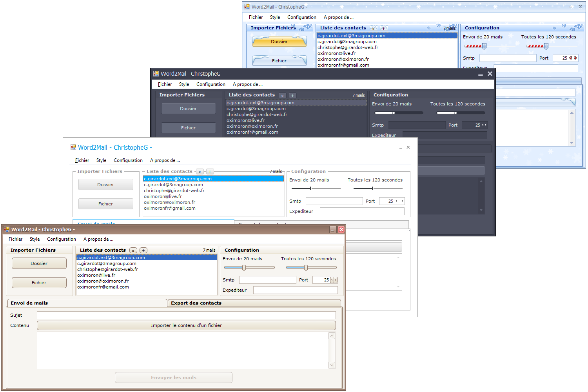Image resolution: width=588 pixels, height=392 pixels.
Task: Decrease Port value in dark window
Action: [483, 125]
